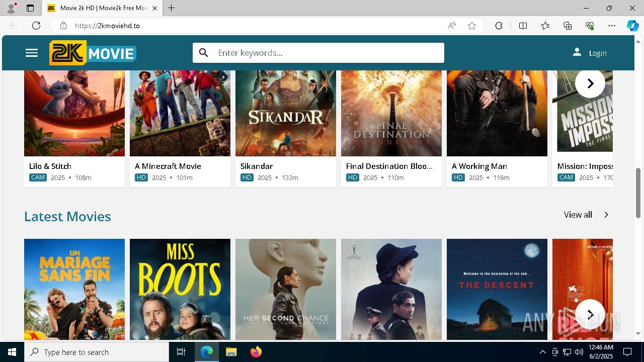Click the browser Back button
Screen dimensions: 644x362
coord(14,26)
